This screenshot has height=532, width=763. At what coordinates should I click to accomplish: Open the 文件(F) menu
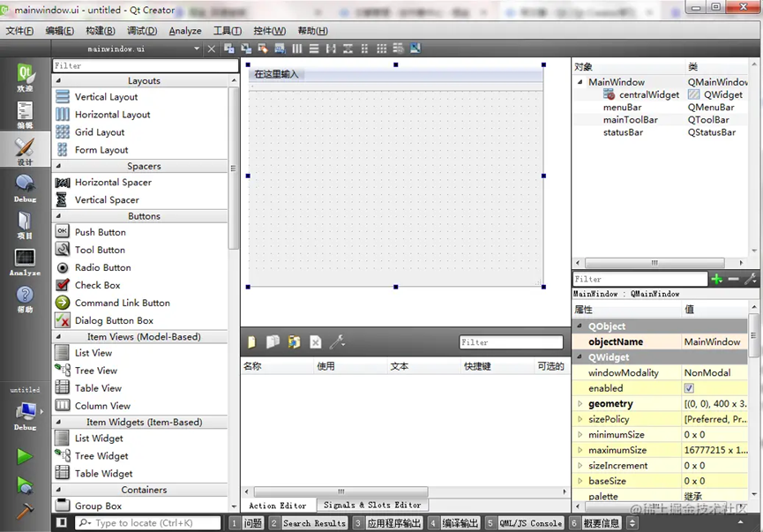19,31
